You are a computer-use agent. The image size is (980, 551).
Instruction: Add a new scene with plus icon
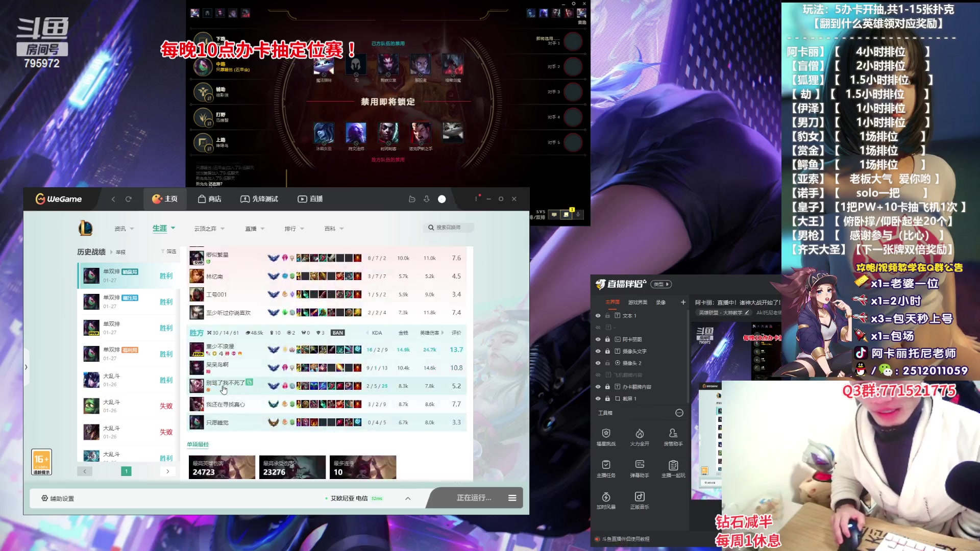click(683, 302)
